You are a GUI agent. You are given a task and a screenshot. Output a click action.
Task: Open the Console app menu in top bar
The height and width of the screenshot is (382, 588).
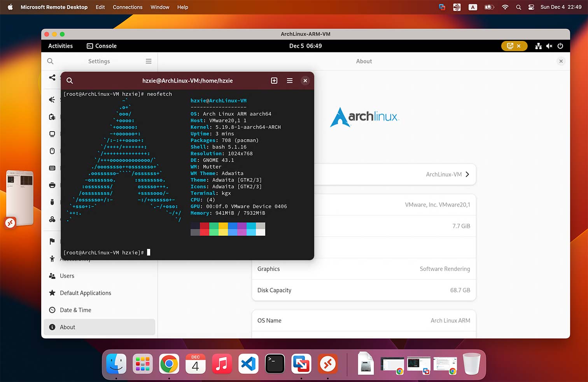pyautogui.click(x=101, y=46)
